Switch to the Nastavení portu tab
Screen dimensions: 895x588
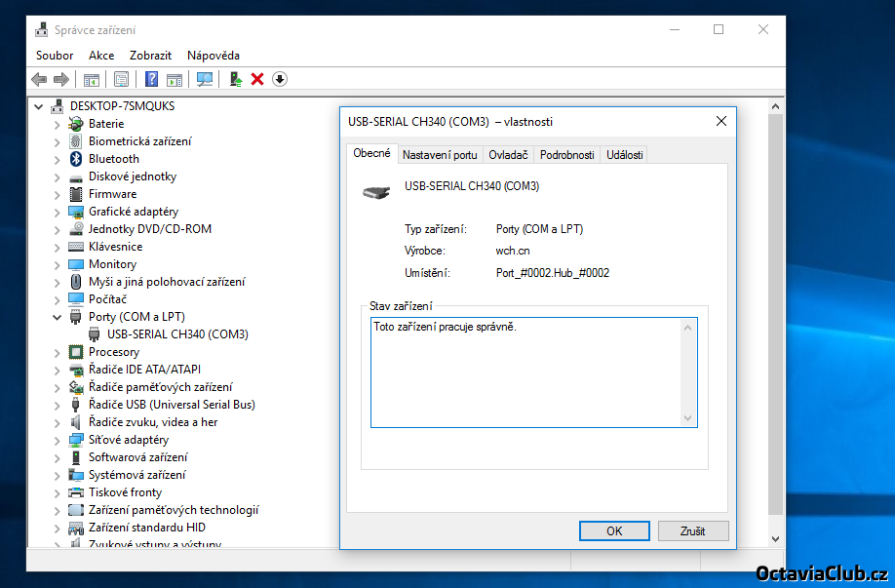[x=440, y=155]
